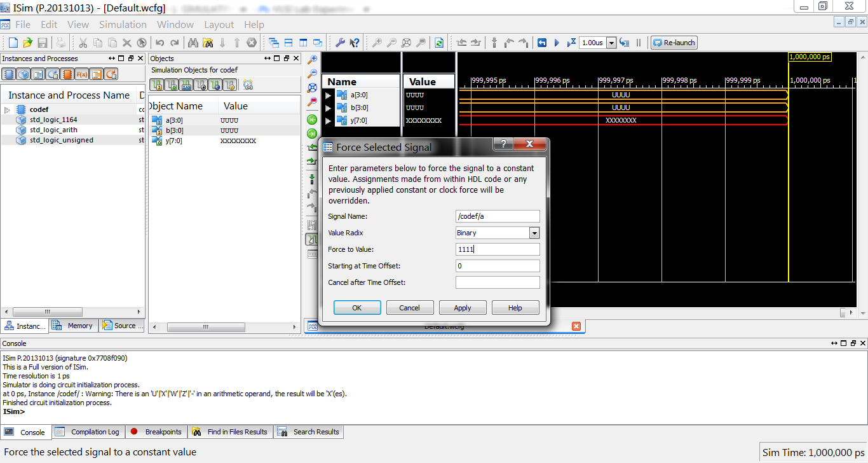Viewport: 868px width, 463px height.
Task: Expand the codef instance in Instances panel
Action: point(8,109)
